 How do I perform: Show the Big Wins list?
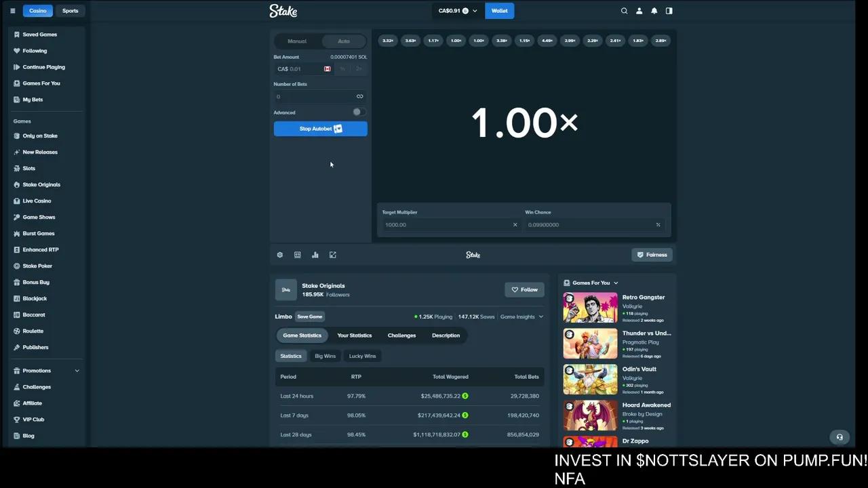[325, 357]
